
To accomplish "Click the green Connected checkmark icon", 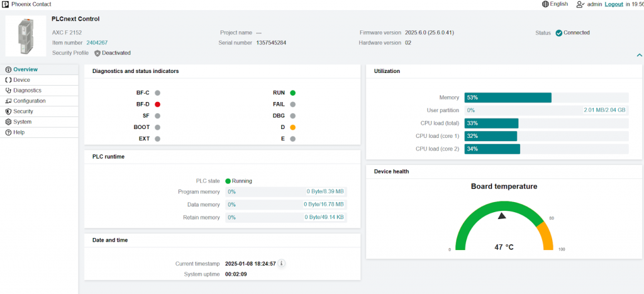I will (558, 33).
